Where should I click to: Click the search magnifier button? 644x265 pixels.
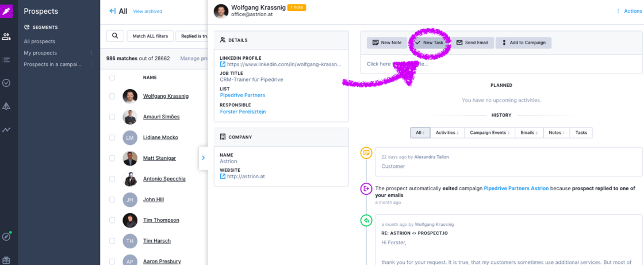[x=115, y=36]
